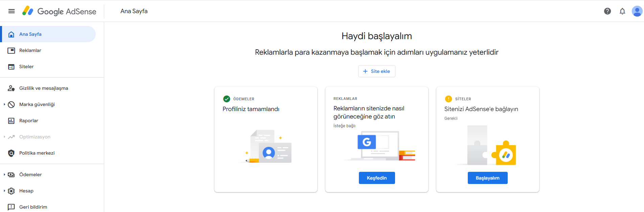Screen dimensions: 644x212
Task: Click the 'İsteğe bağlı' label
Action: tap(344, 126)
